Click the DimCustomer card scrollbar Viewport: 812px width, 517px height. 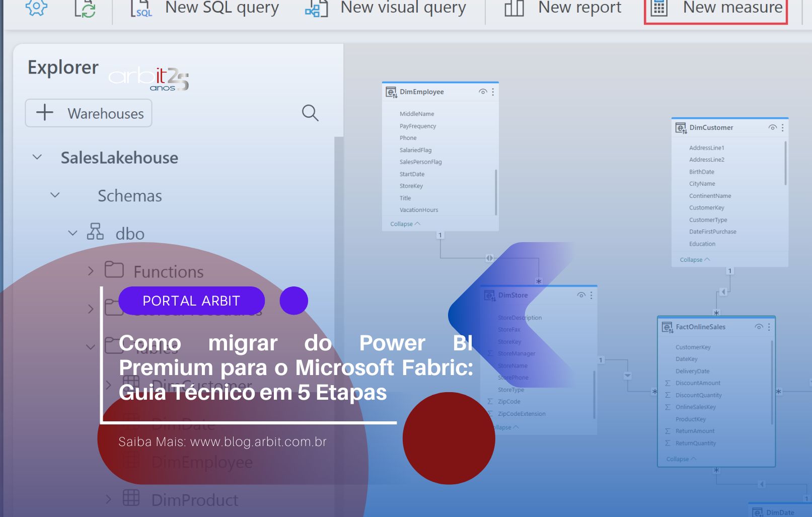coord(785,163)
